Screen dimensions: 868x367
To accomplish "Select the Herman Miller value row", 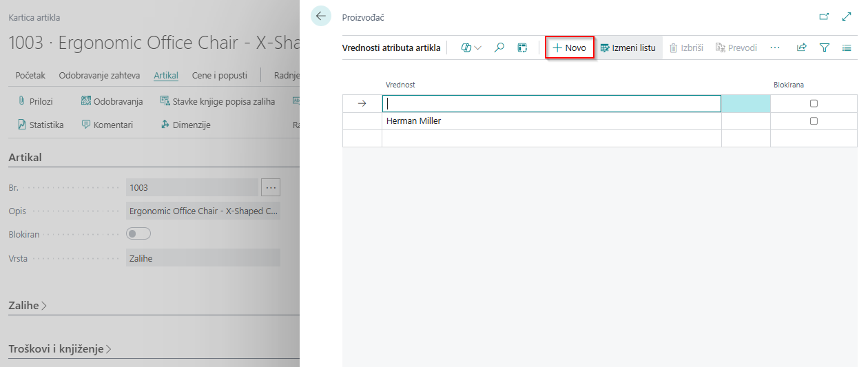I will (x=413, y=121).
